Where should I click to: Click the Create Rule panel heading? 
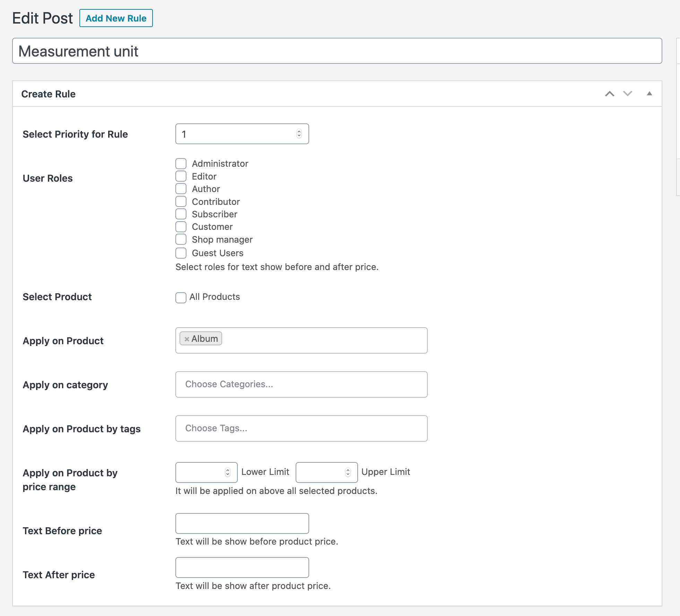(49, 94)
